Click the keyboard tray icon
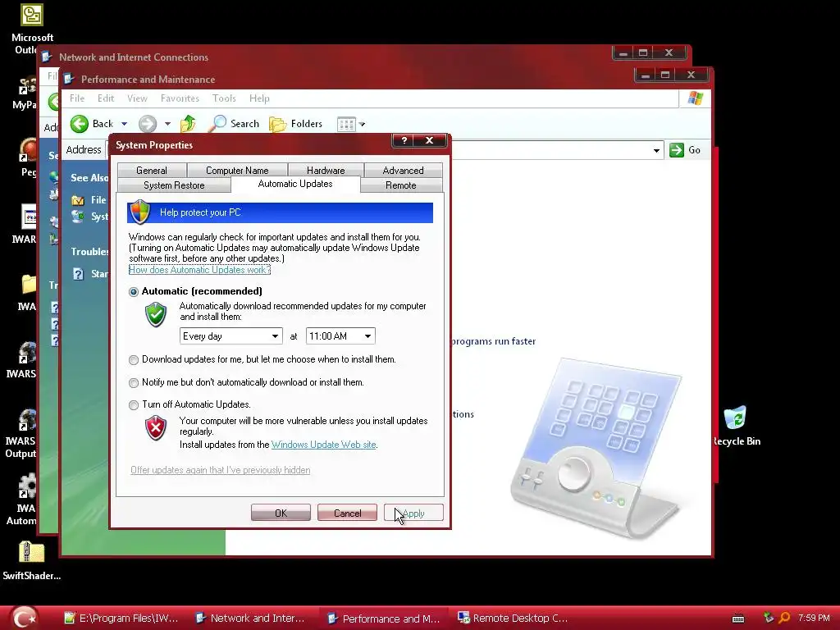 (738, 619)
